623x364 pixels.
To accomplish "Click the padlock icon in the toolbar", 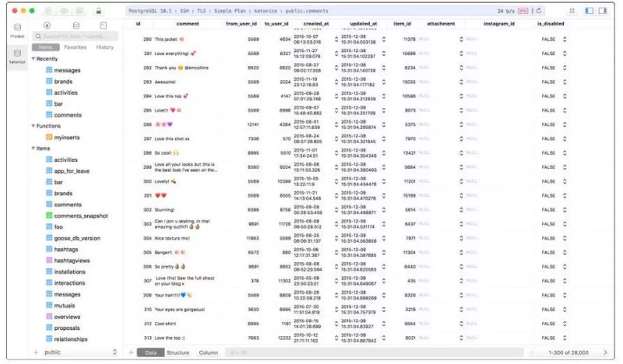I will pos(99,10).
